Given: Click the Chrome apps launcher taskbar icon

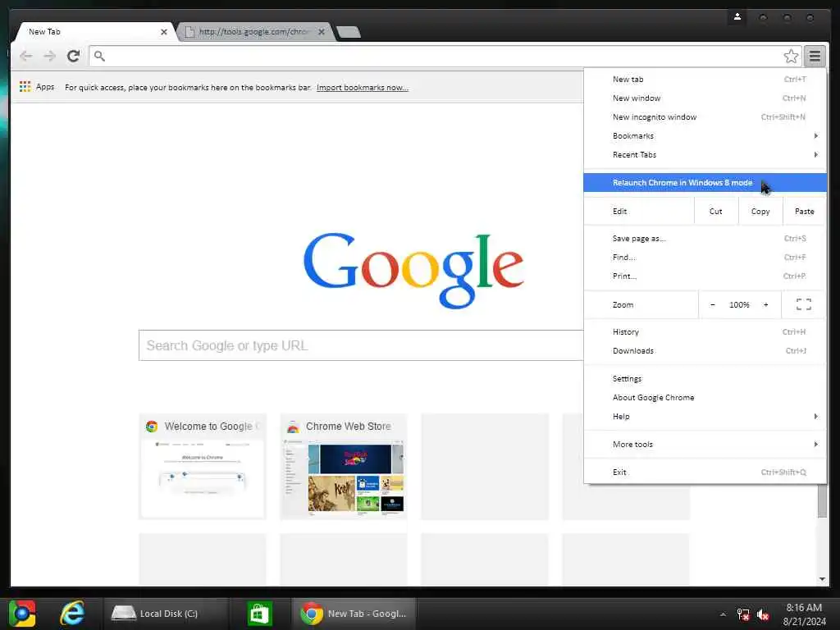Looking at the screenshot, I should [22, 614].
